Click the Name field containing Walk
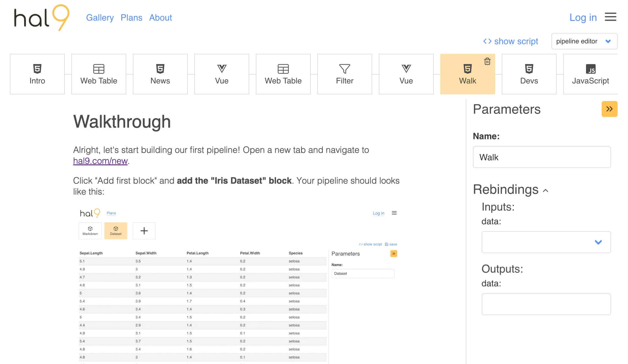Screen dimensions: 628x364 pos(542,157)
